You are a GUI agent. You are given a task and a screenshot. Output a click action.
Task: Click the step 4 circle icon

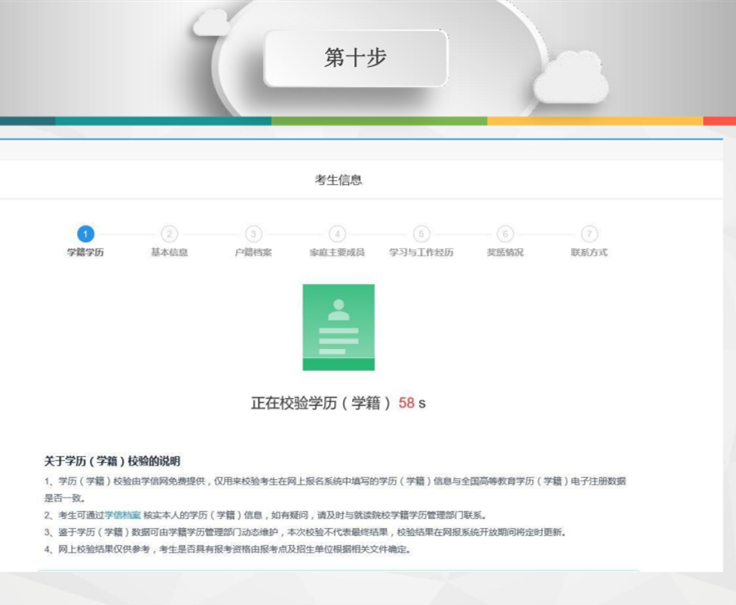click(x=337, y=234)
